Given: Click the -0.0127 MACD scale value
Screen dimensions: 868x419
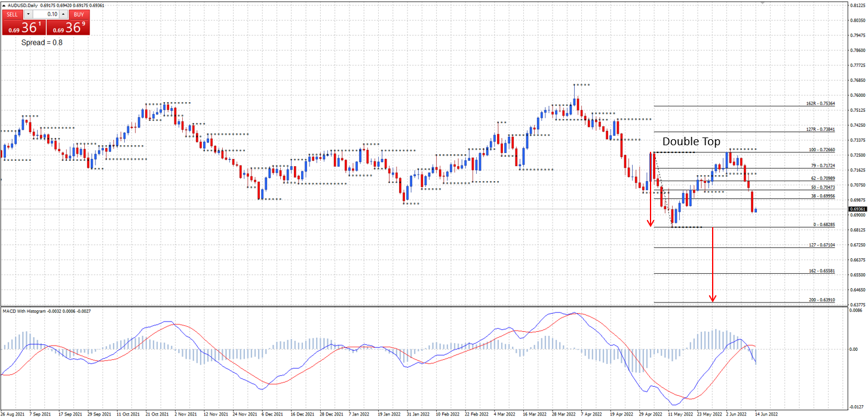Looking at the screenshot, I should [x=855, y=406].
